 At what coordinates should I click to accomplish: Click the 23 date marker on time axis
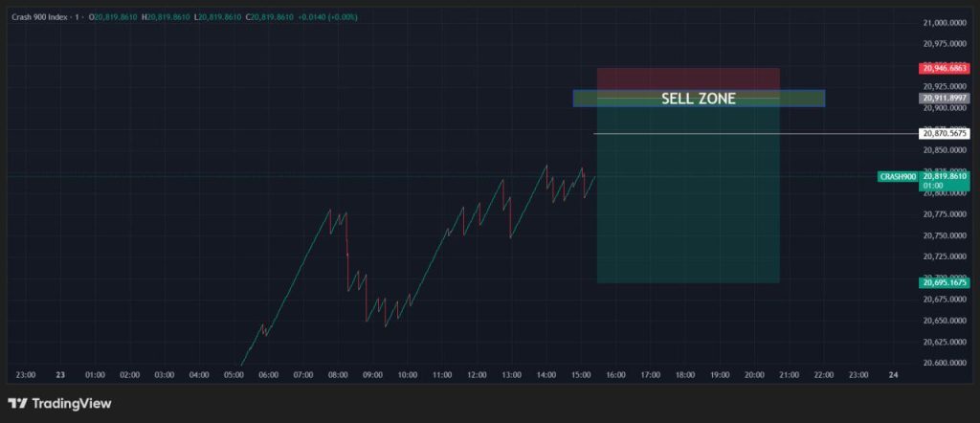click(x=60, y=375)
